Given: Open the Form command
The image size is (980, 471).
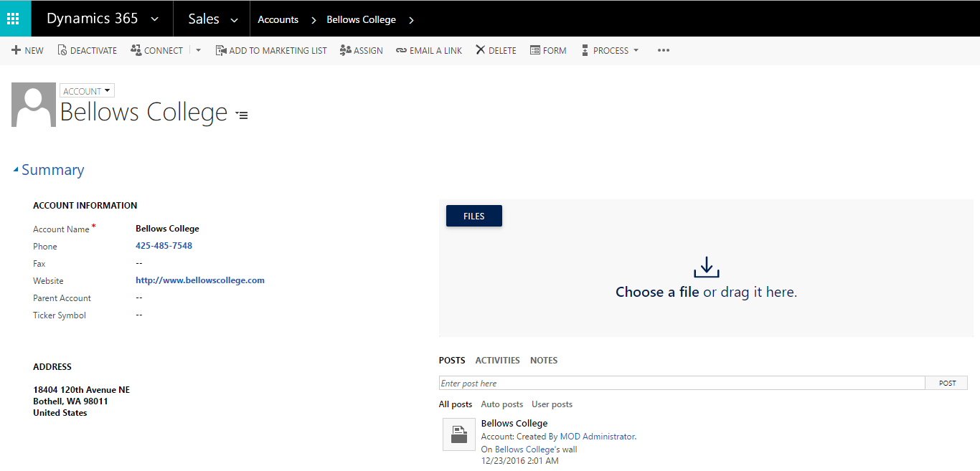Looking at the screenshot, I should (x=548, y=49).
